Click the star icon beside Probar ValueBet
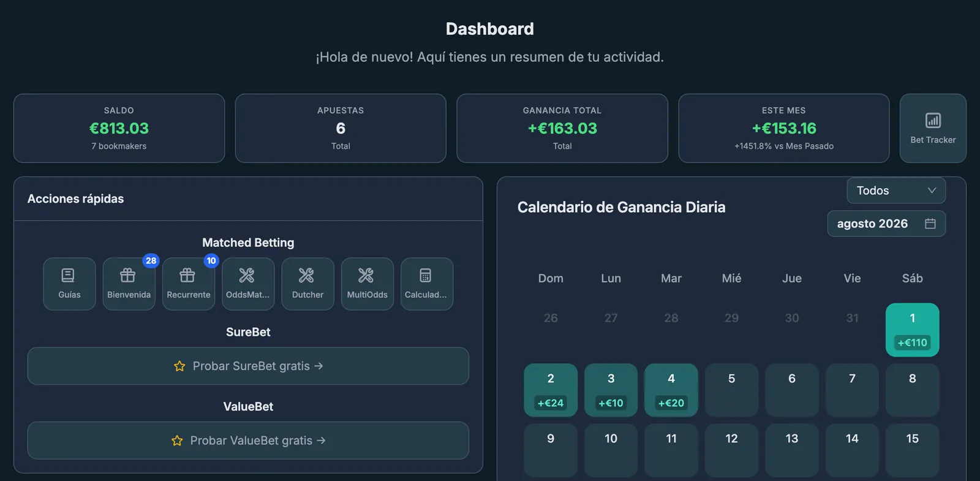The height and width of the screenshot is (481, 980). 177,441
